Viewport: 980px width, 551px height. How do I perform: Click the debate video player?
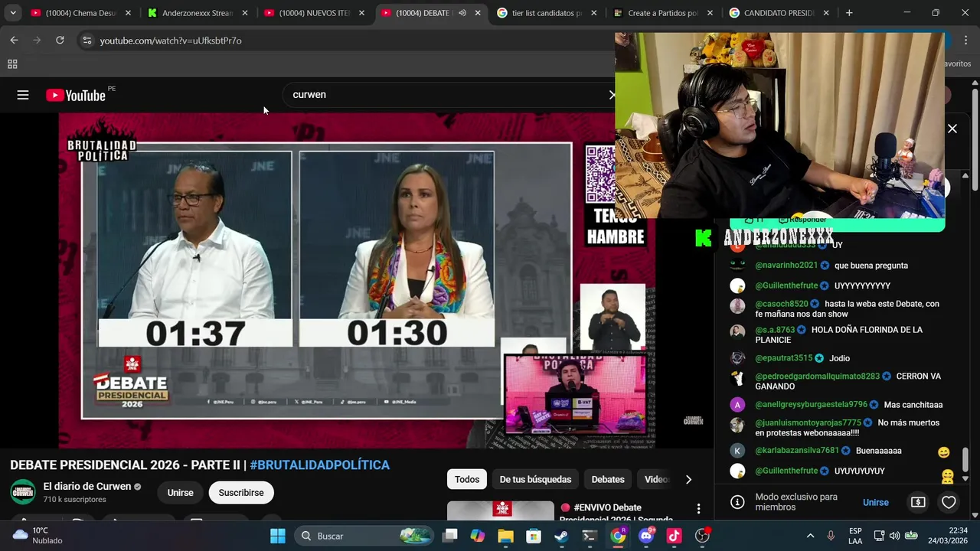coord(357,280)
